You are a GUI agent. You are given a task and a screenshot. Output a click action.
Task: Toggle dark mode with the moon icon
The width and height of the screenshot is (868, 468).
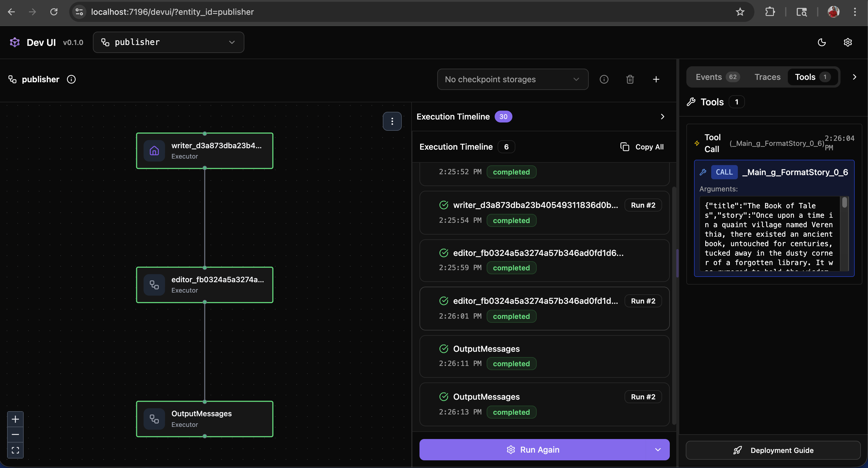pos(822,42)
